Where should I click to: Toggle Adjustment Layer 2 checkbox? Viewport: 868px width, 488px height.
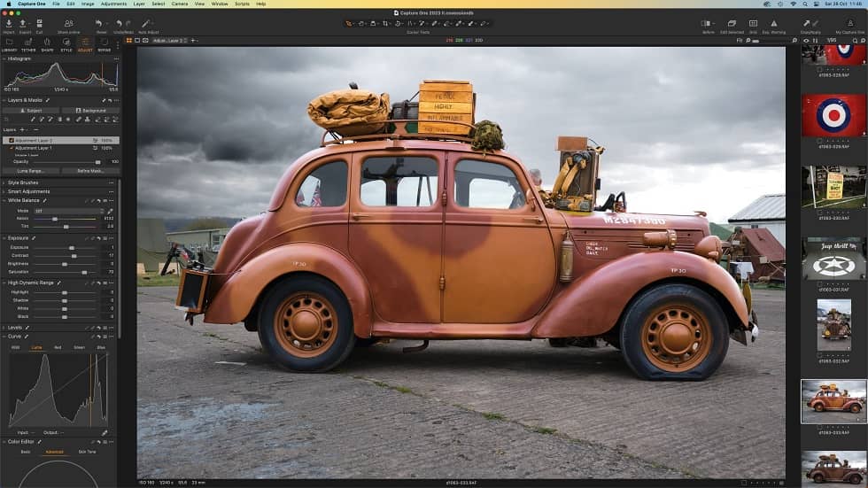(11, 141)
